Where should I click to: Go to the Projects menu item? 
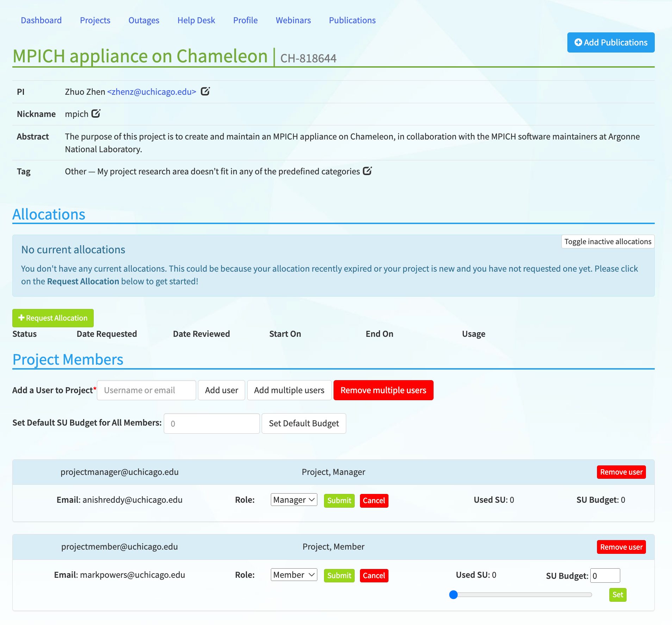[x=95, y=20]
